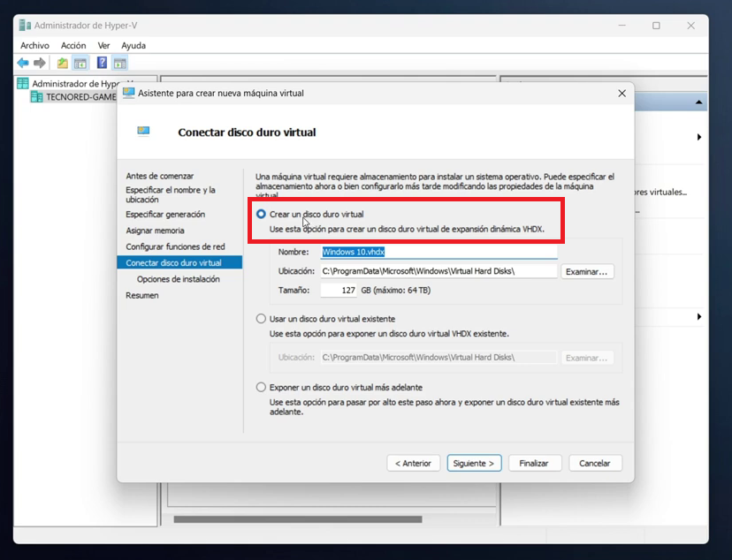Image resolution: width=732 pixels, height=560 pixels.
Task: Click the Back arrow toolbar icon
Action: point(22,63)
